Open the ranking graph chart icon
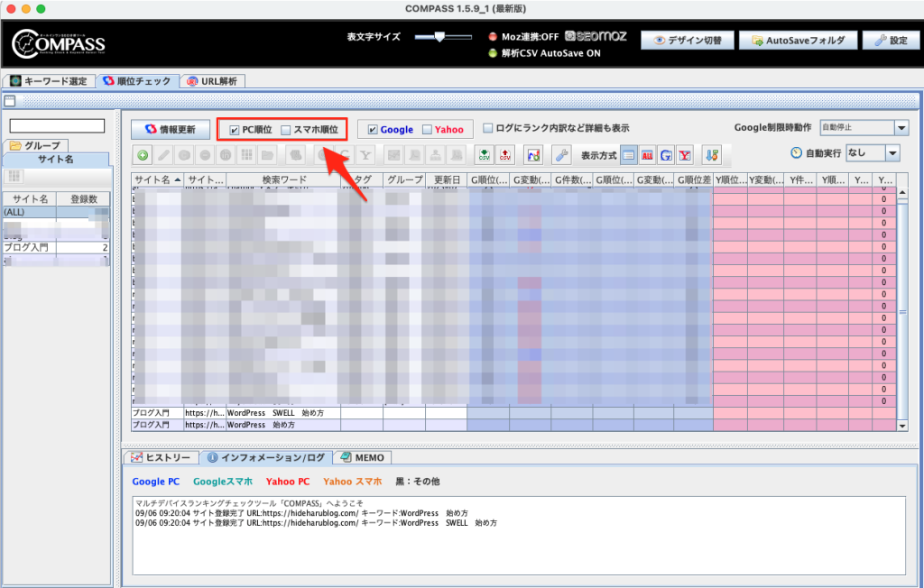Viewport: 924px width, 588px height. coord(533,155)
